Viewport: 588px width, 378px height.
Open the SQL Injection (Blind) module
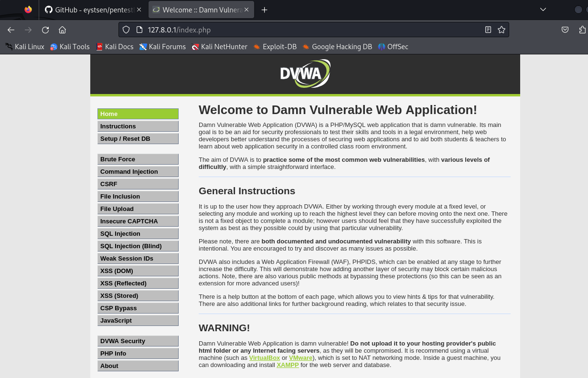[x=138, y=246]
